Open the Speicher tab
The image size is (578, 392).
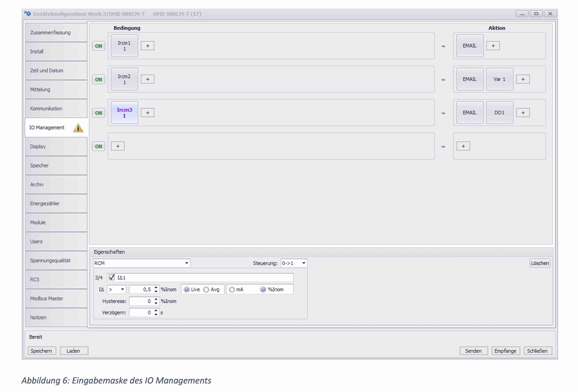pyautogui.click(x=56, y=165)
